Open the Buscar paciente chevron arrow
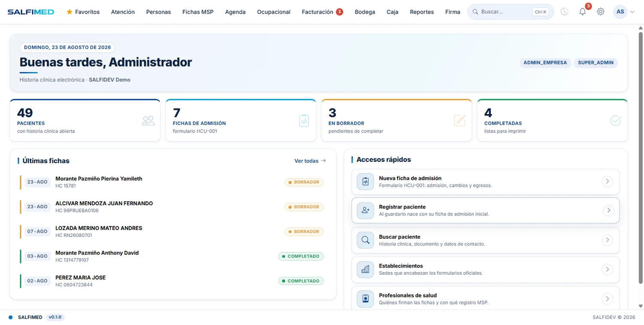Viewport: 644px width, 325px height. (607, 240)
